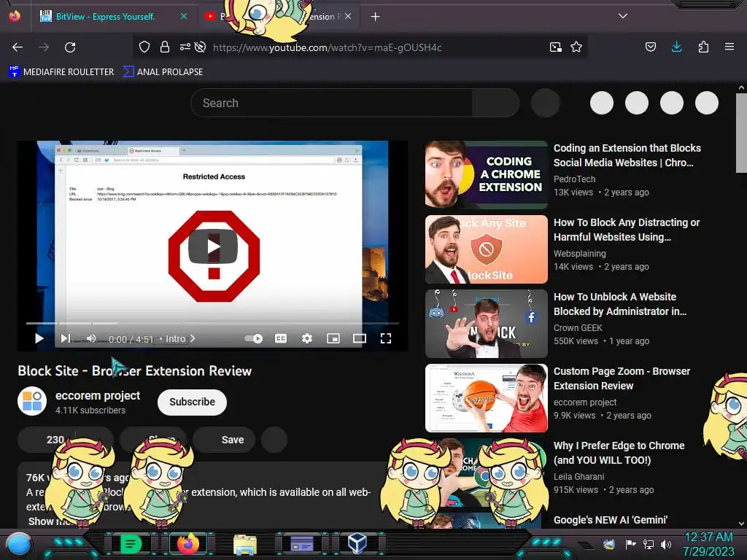Close the BitView tab
This screenshot has width=747, height=560.
pos(183,16)
